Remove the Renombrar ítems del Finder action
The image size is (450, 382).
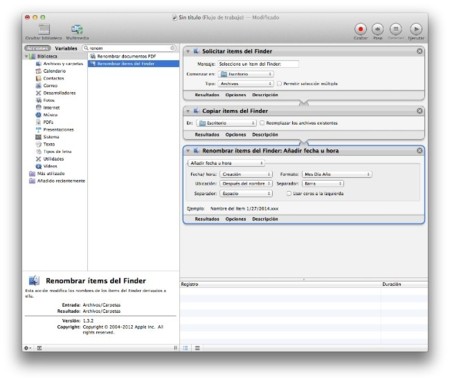(419, 151)
